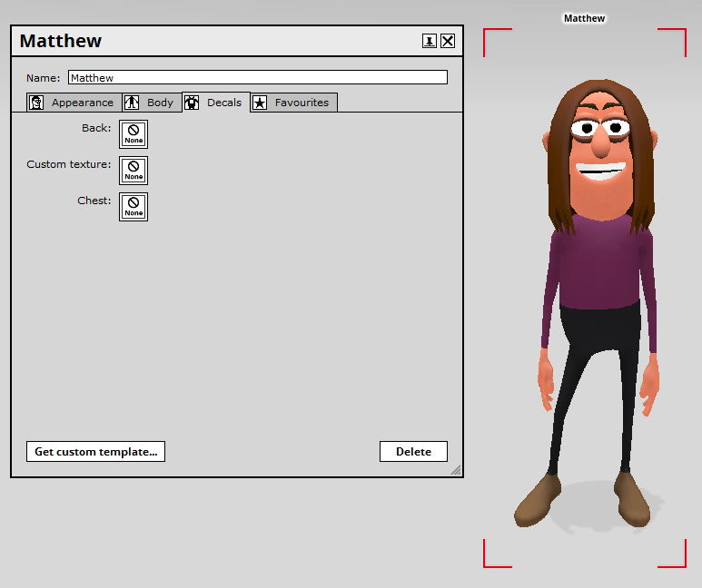Click the Chest label

point(94,201)
